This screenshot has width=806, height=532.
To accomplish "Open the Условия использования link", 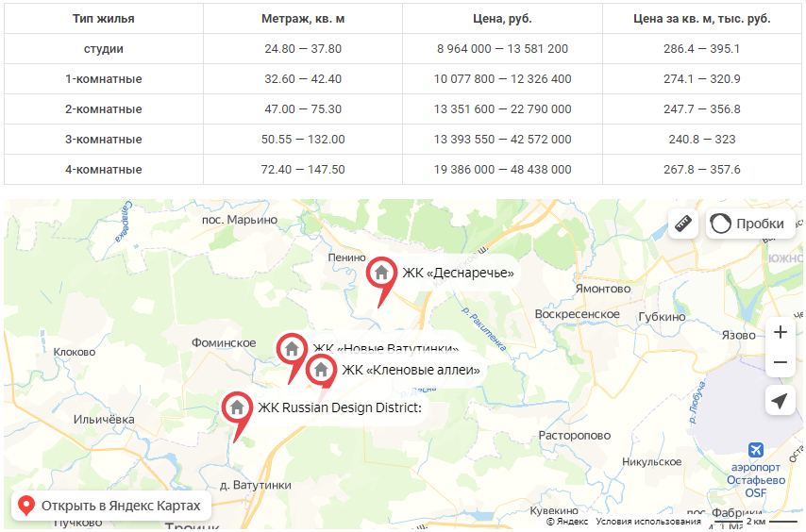I will tap(648, 522).
